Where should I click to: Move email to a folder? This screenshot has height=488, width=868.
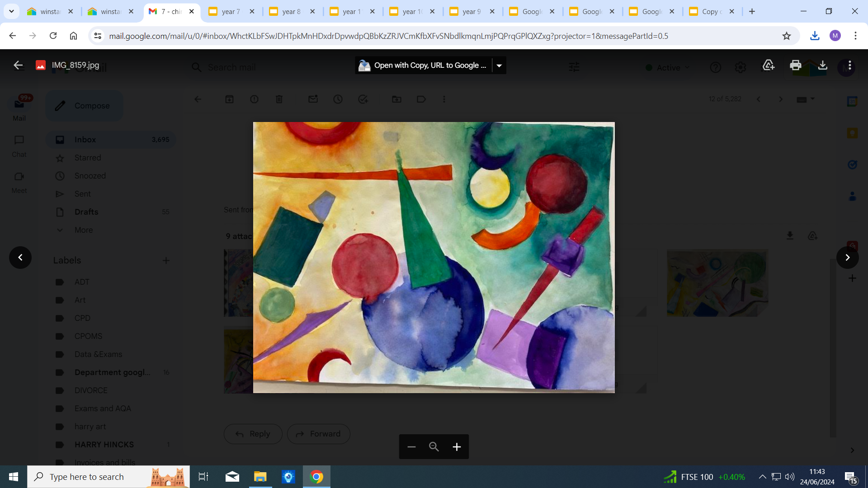[396, 99]
